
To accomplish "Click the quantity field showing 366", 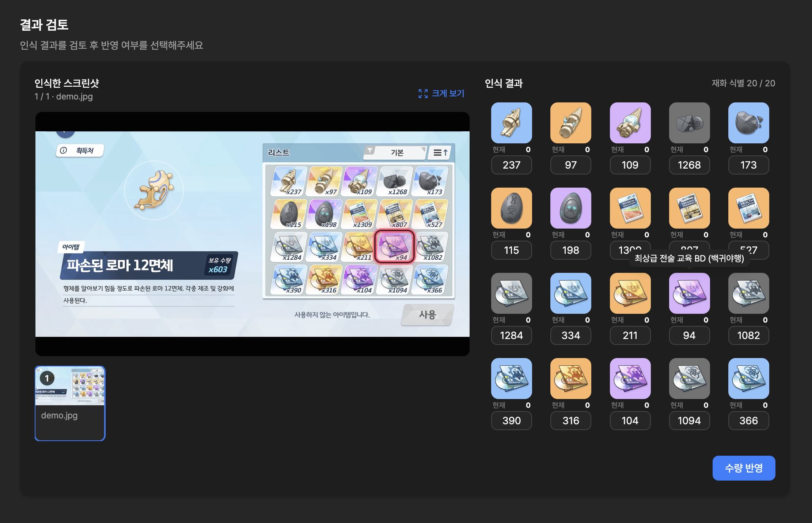I will click(748, 421).
